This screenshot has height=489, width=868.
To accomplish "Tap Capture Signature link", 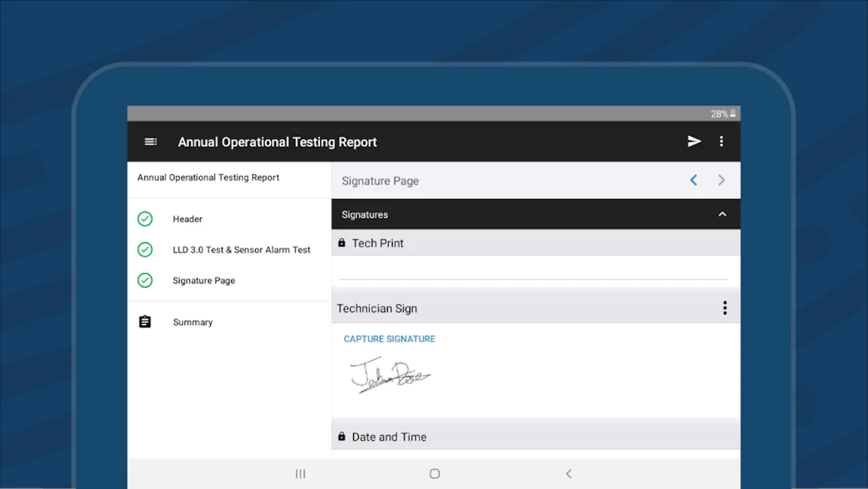I will tap(389, 338).
